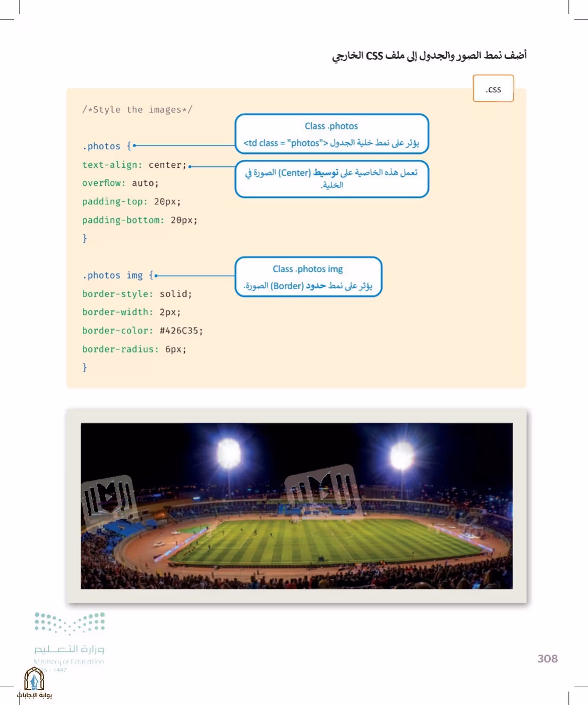This screenshot has height=705, width=588.
Task: Click the line border-style: solid;
Action: (137, 294)
